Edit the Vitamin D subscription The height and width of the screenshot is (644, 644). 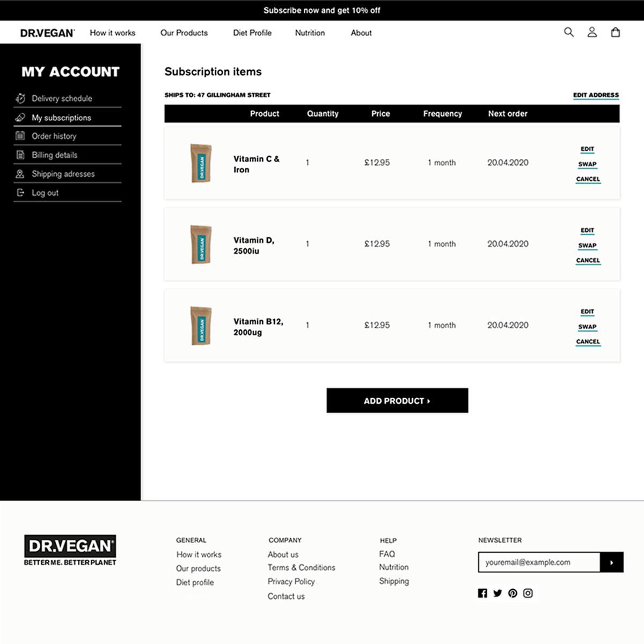coord(587,230)
